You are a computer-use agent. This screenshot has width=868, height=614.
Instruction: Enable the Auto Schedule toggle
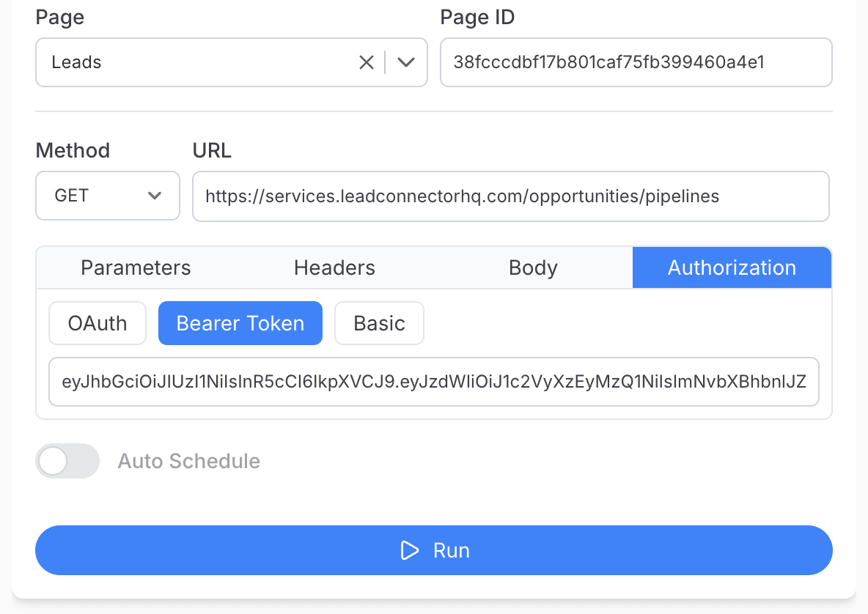click(x=67, y=461)
